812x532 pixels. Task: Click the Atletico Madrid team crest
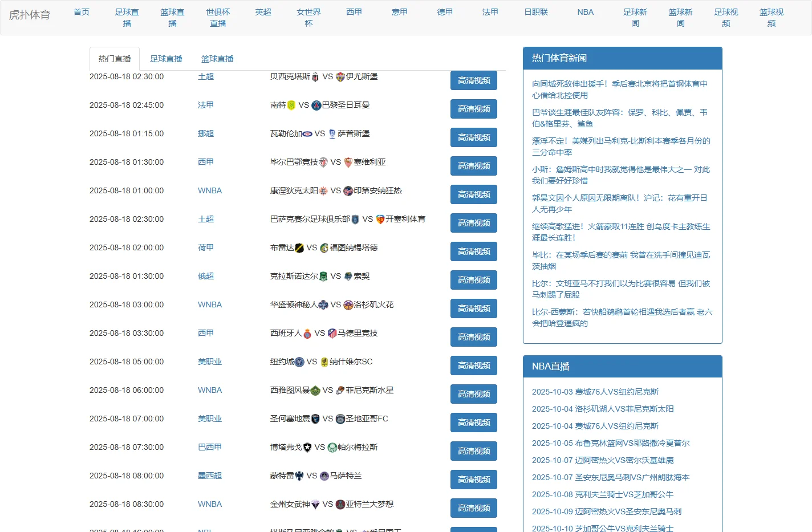tap(332, 334)
